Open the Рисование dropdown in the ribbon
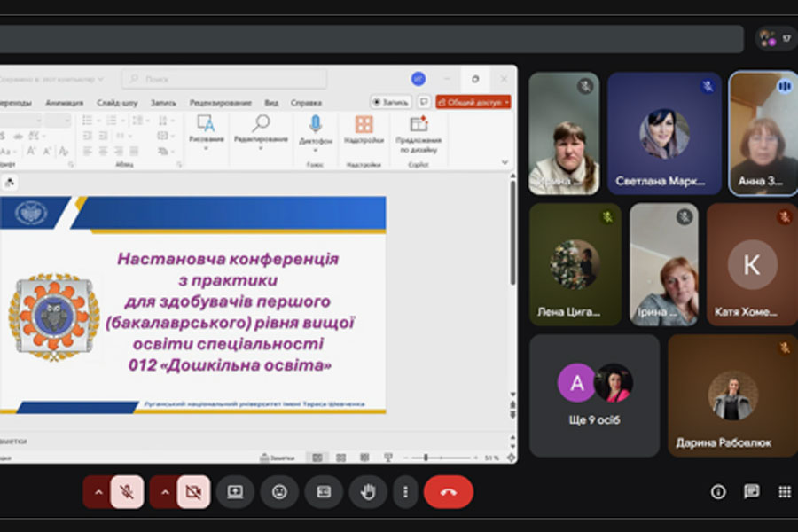The height and width of the screenshot is (532, 798). click(206, 140)
